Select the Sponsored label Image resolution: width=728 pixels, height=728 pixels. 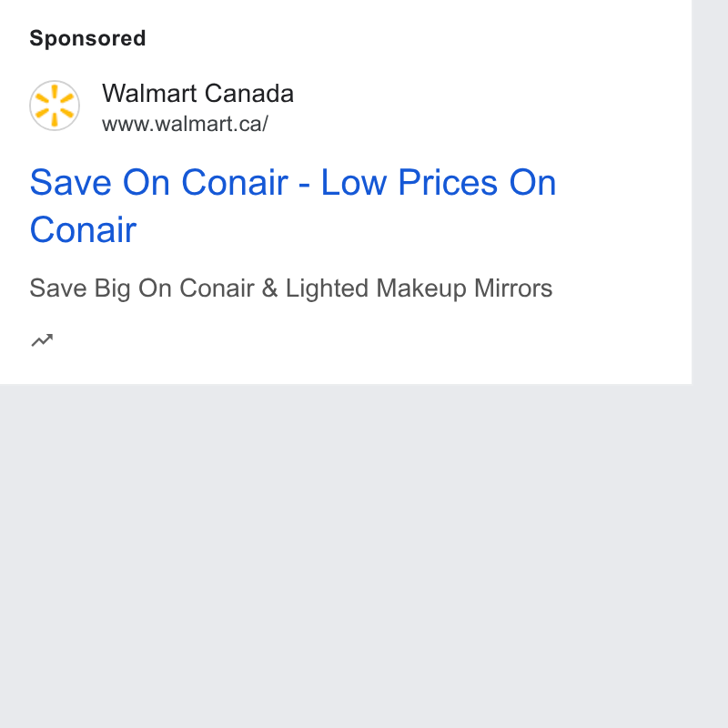pyautogui.click(x=87, y=38)
